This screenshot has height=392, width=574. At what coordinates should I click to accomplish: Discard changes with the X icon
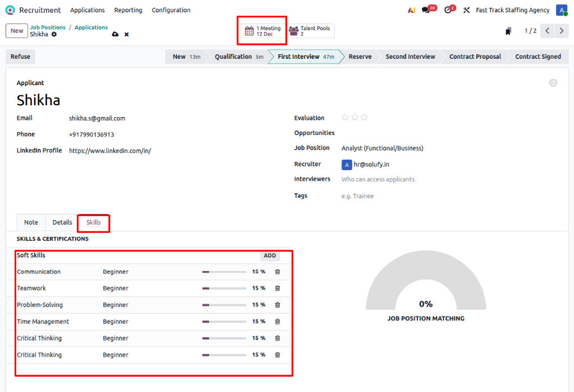tap(127, 35)
